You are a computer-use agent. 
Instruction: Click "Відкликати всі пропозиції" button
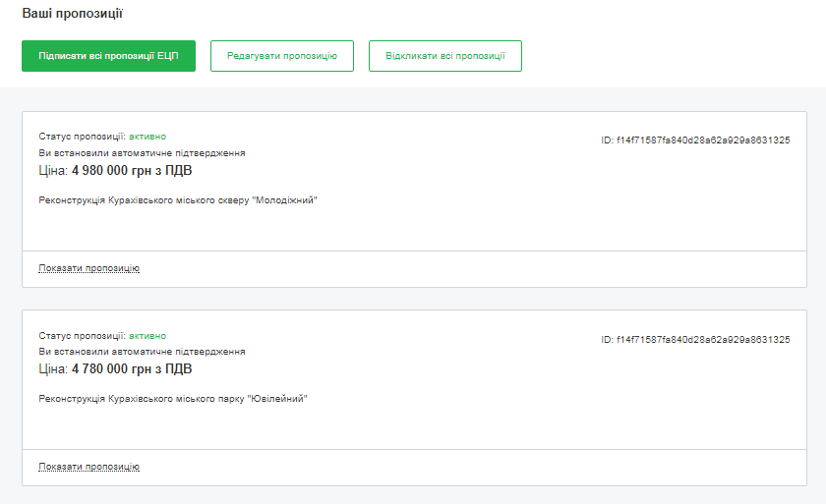444,56
